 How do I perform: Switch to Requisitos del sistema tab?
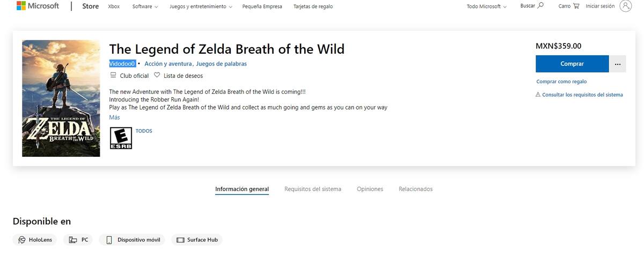pos(313,189)
